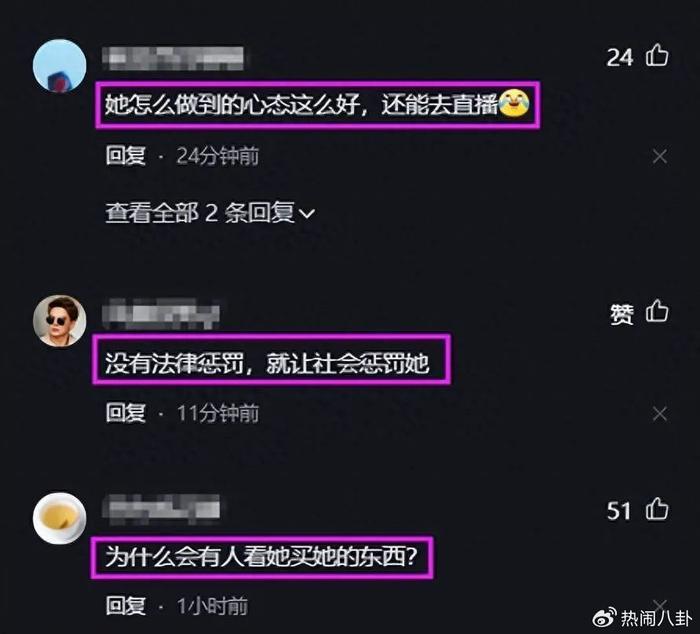The height and width of the screenshot is (634, 700).
Task: Open the blue sky avatar profile
Action: pos(59,66)
